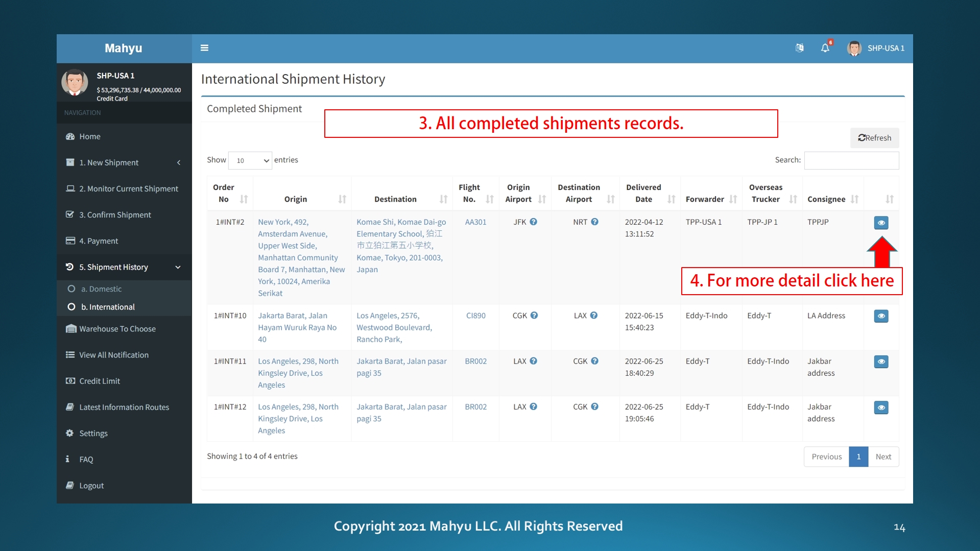Click help icon next to LAX destination in 1#INT#10

coord(593,316)
